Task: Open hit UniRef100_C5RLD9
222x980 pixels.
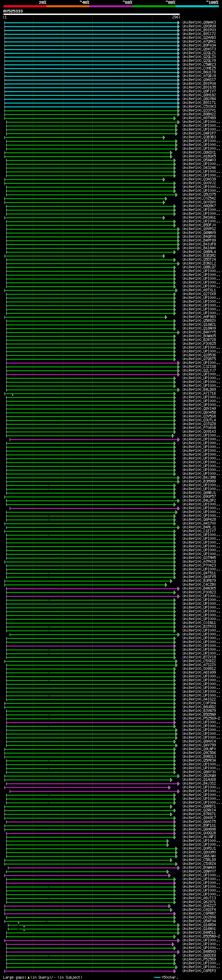Action: pyautogui.click(x=199, y=860)
